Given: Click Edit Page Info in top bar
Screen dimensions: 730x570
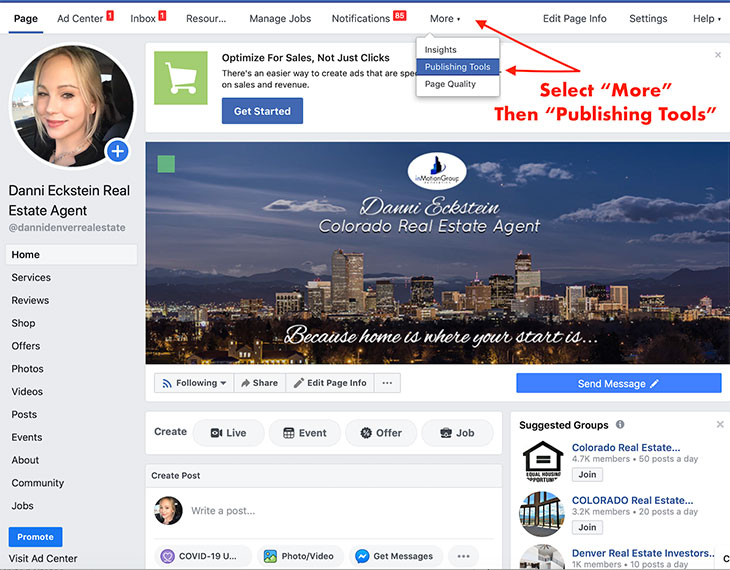Looking at the screenshot, I should click(x=575, y=19).
